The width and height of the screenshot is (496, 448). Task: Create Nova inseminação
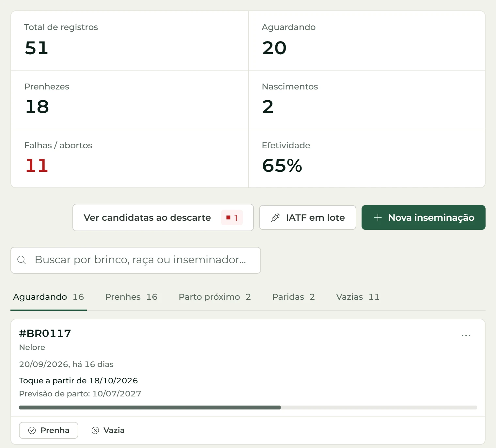(x=424, y=217)
